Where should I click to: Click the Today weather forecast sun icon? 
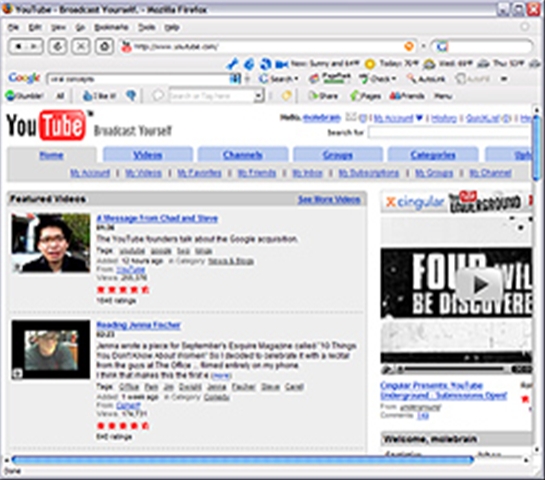pyautogui.click(x=371, y=64)
